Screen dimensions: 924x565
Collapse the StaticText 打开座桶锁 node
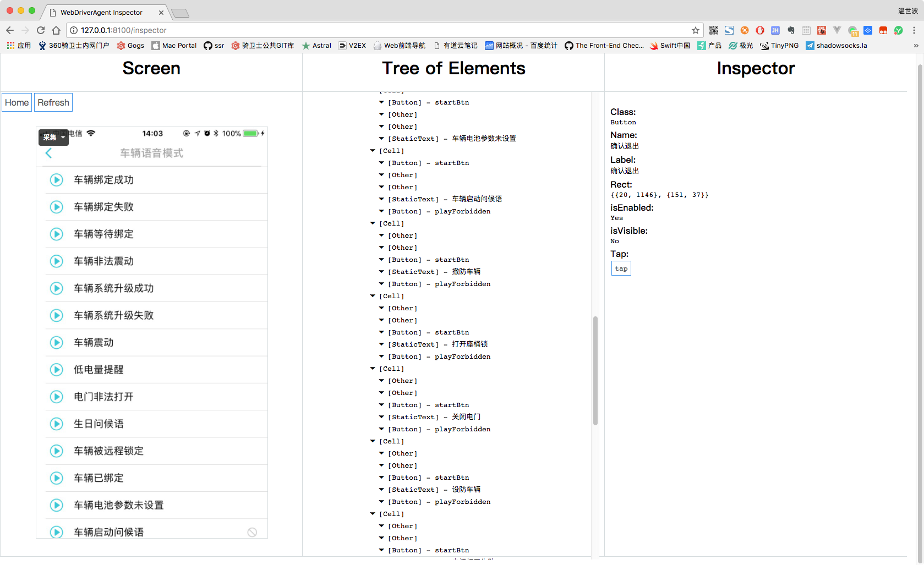pos(381,344)
